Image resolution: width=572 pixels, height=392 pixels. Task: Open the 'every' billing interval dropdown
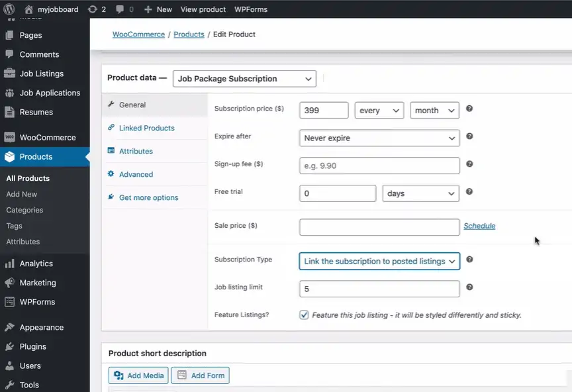pos(379,110)
